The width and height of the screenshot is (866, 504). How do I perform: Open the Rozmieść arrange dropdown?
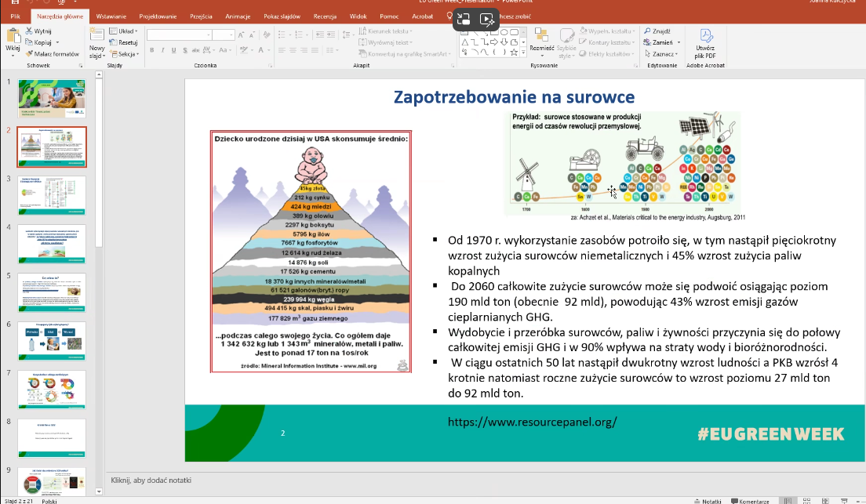541,43
